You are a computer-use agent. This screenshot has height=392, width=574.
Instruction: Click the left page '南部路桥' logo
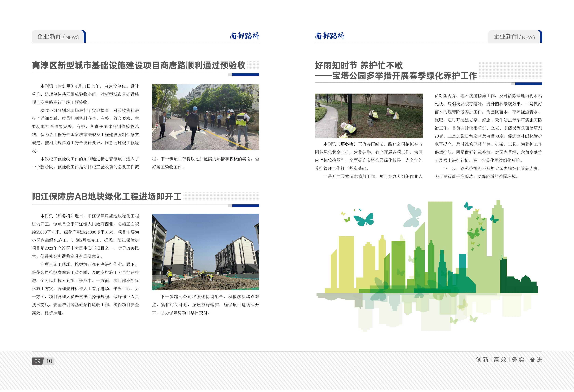point(245,36)
